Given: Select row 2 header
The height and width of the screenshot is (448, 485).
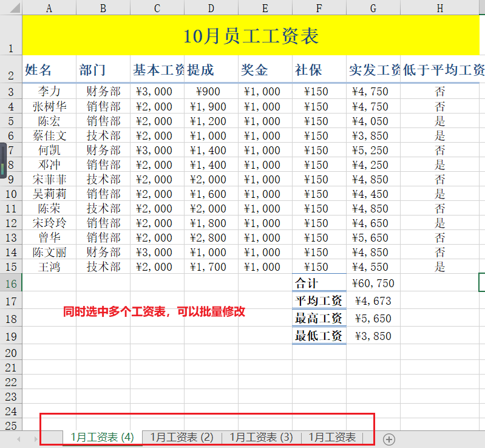Looking at the screenshot, I should coord(11,69).
